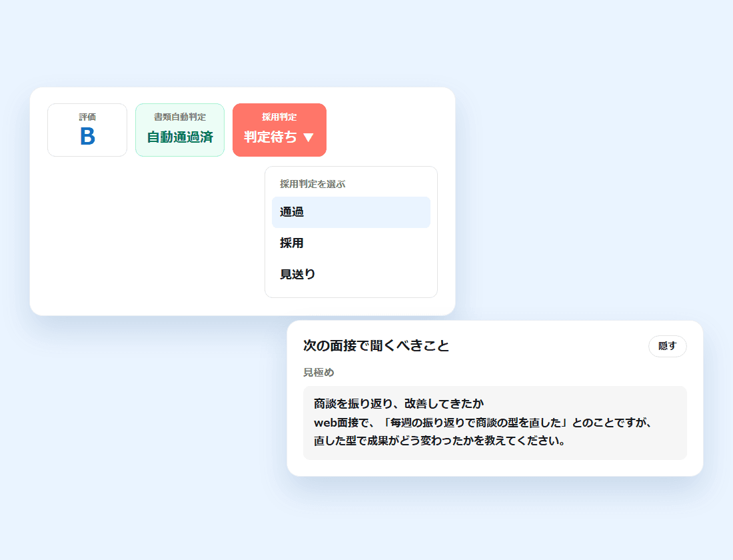Open the 採用判定 判定待ち dropdown

(x=279, y=130)
